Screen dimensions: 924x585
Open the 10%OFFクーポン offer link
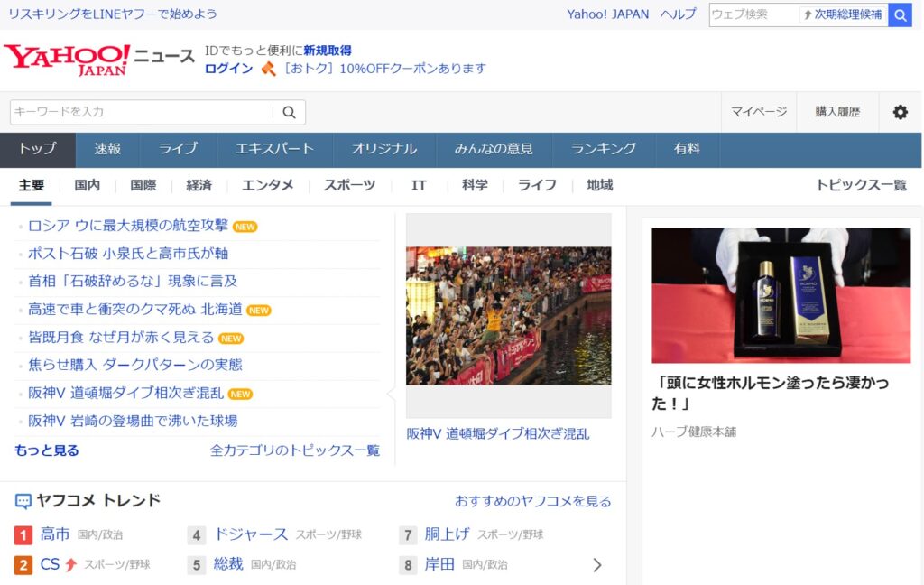pos(384,69)
